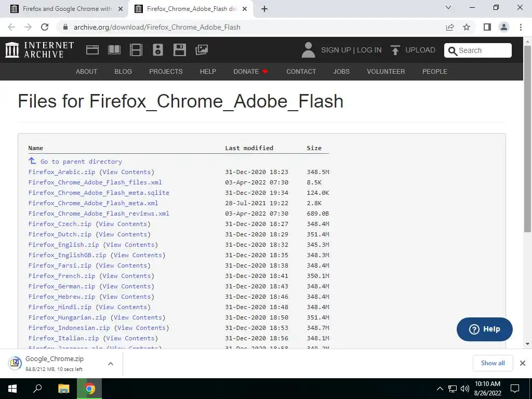Open taskbar clock showing 10:10 AM
The image size is (532, 399).
click(x=487, y=389)
